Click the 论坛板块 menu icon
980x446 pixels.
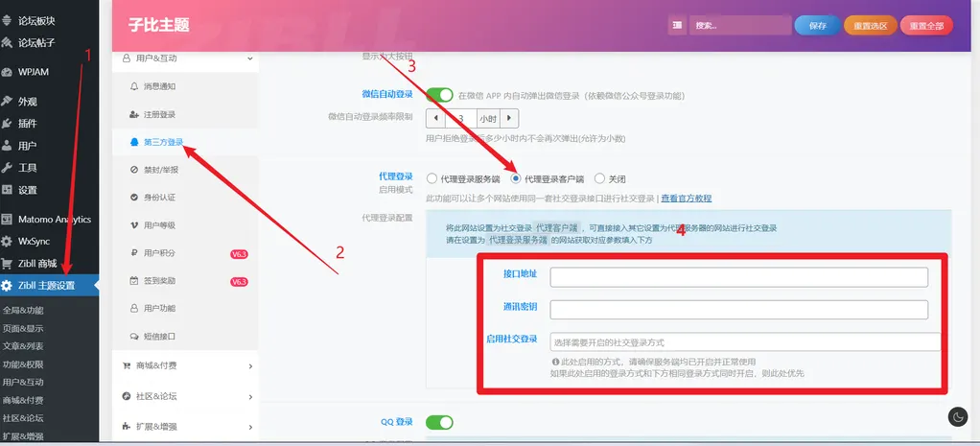click(7, 21)
